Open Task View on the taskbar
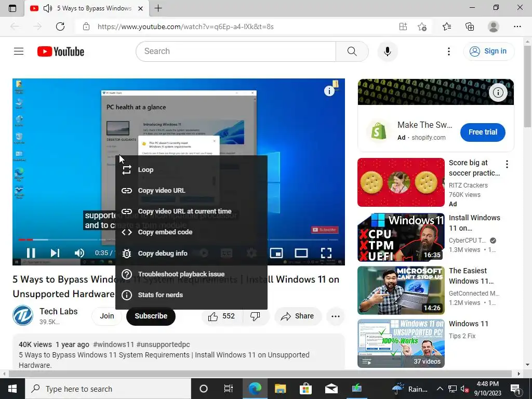 229,389
